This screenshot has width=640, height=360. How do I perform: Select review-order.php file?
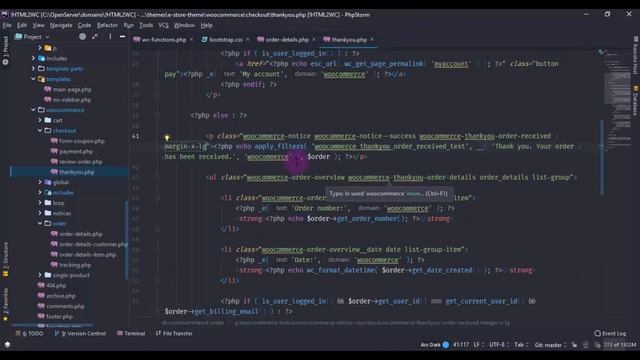[x=80, y=162]
